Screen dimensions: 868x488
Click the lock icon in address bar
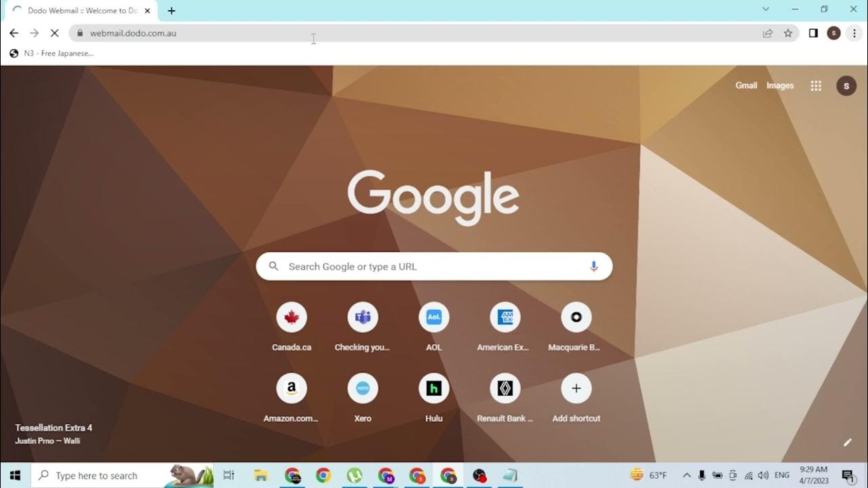[x=80, y=33]
